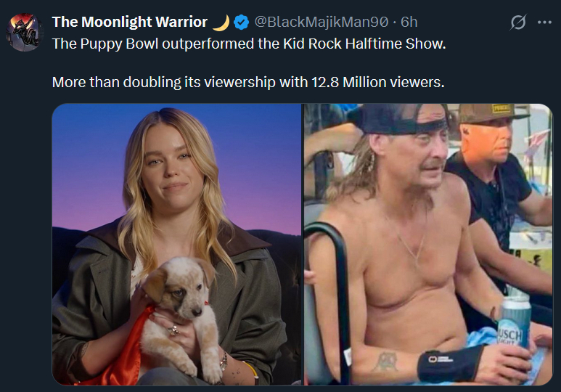Open the three-dot more options menu
The height and width of the screenshot is (392, 561).
544,23
